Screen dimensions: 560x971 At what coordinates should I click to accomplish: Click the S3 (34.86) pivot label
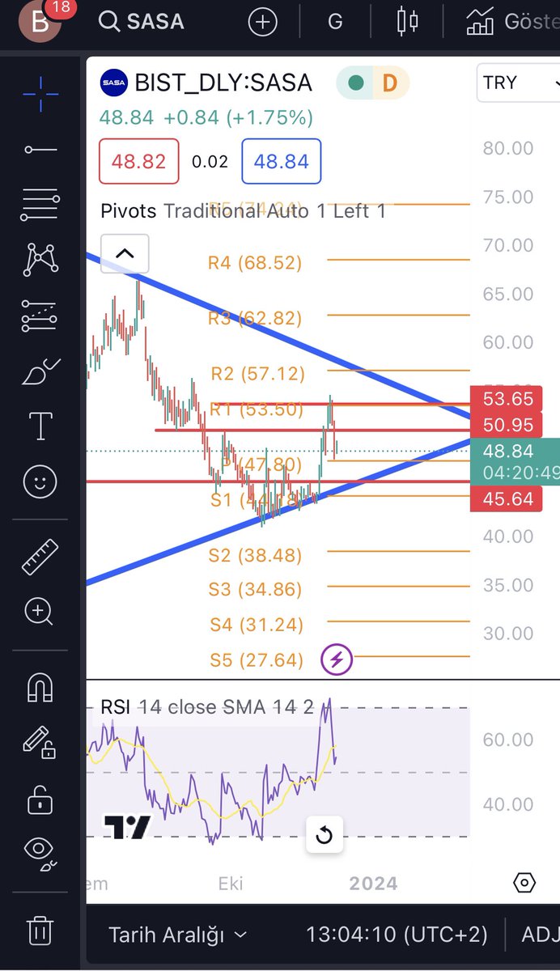[256, 589]
